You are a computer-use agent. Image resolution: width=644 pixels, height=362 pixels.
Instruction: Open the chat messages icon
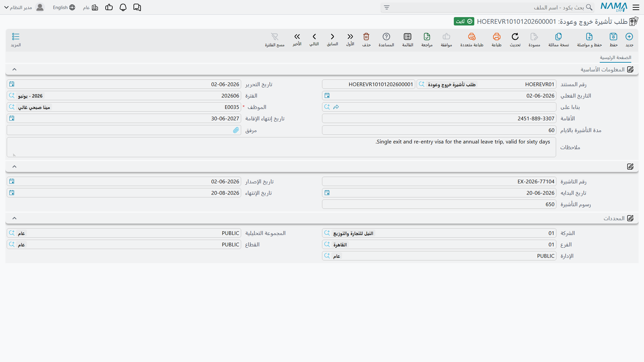[137, 7]
